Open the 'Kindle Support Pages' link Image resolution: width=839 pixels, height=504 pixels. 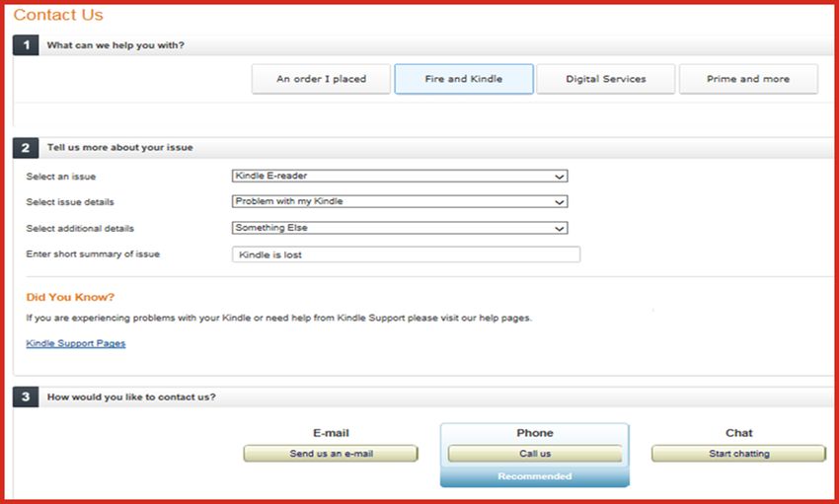point(75,343)
